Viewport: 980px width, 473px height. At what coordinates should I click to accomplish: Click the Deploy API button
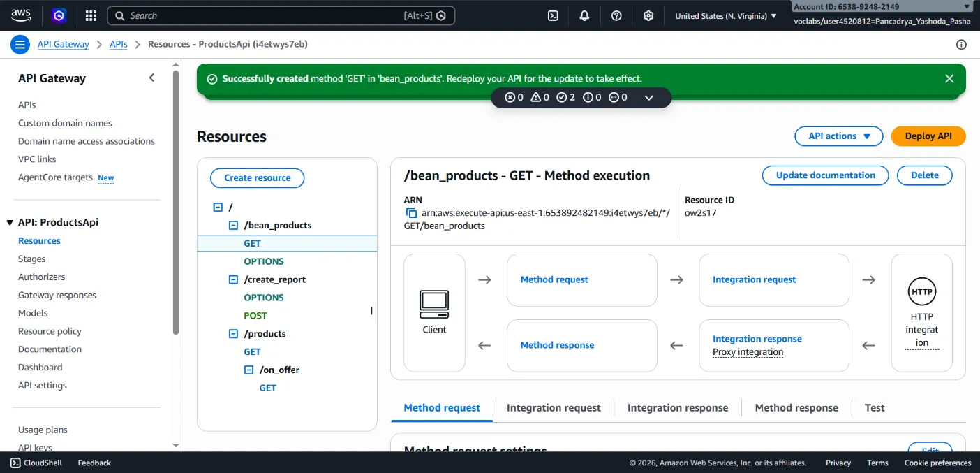click(x=928, y=136)
